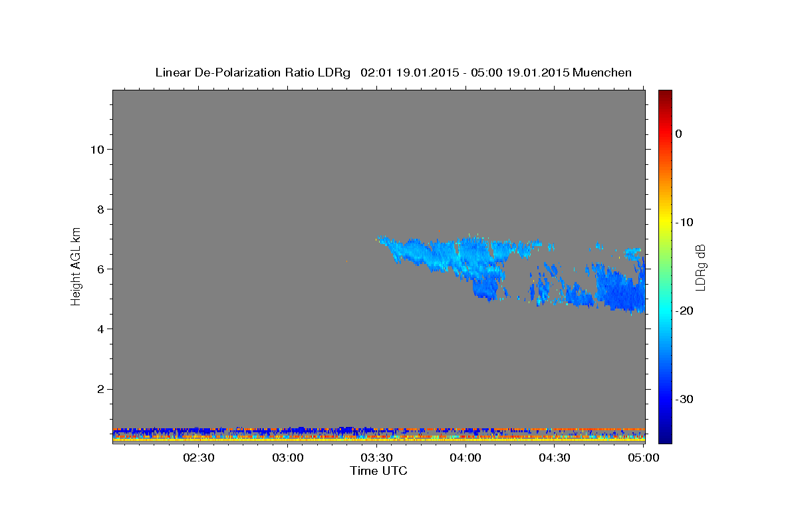
Task: Click the colorbar label '-10'
Action: coord(685,222)
